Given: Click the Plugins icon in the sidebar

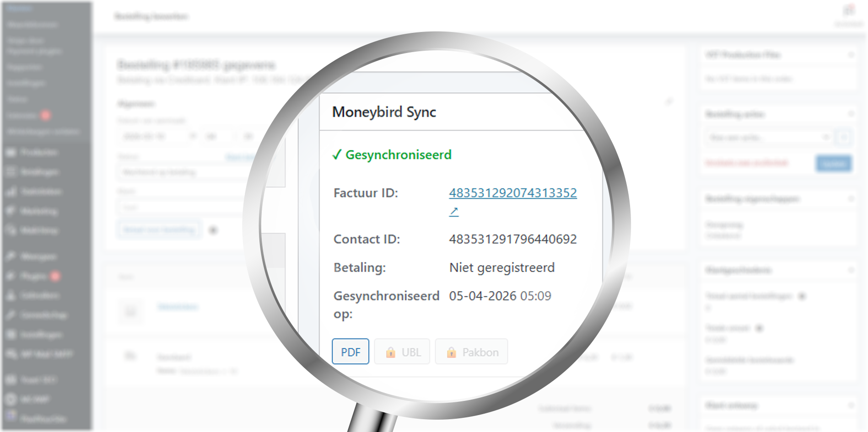Looking at the screenshot, I should [x=11, y=276].
